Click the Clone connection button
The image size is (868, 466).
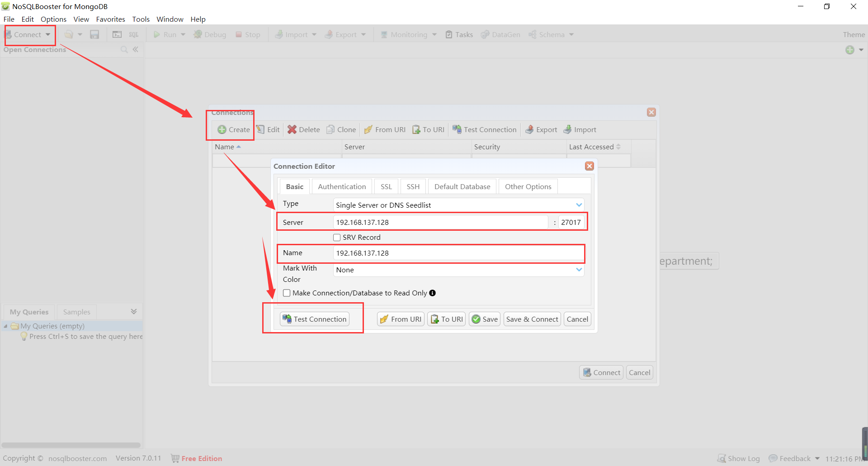341,129
